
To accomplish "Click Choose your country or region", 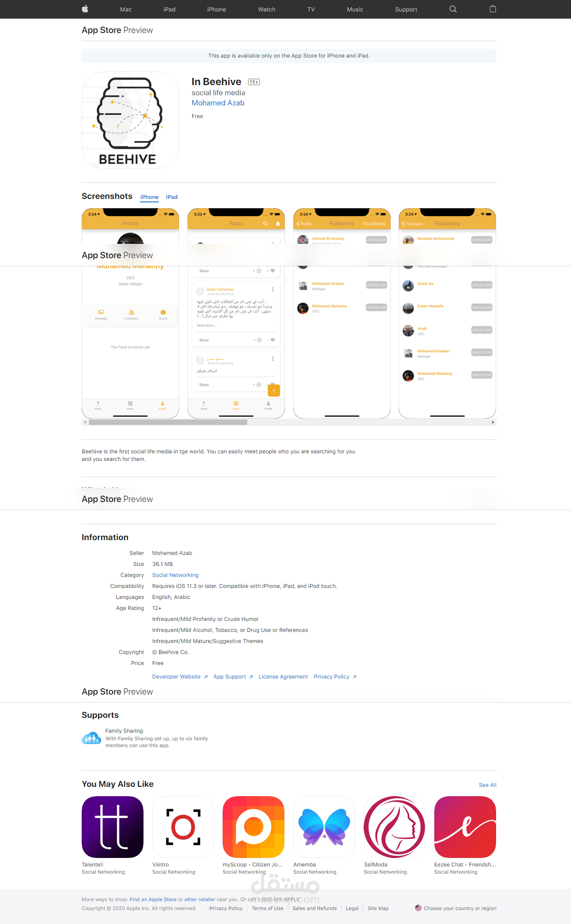I will point(460,908).
